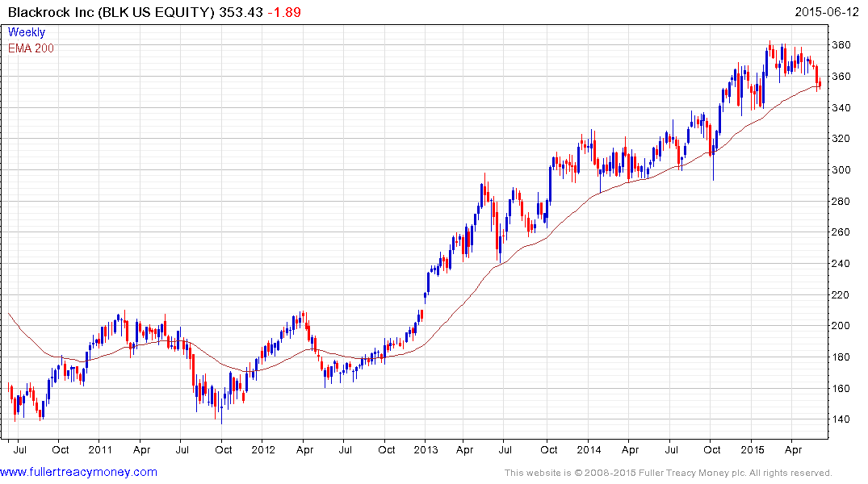The width and height of the screenshot is (868, 484).
Task: Click the 380 price axis label
Action: tap(841, 45)
